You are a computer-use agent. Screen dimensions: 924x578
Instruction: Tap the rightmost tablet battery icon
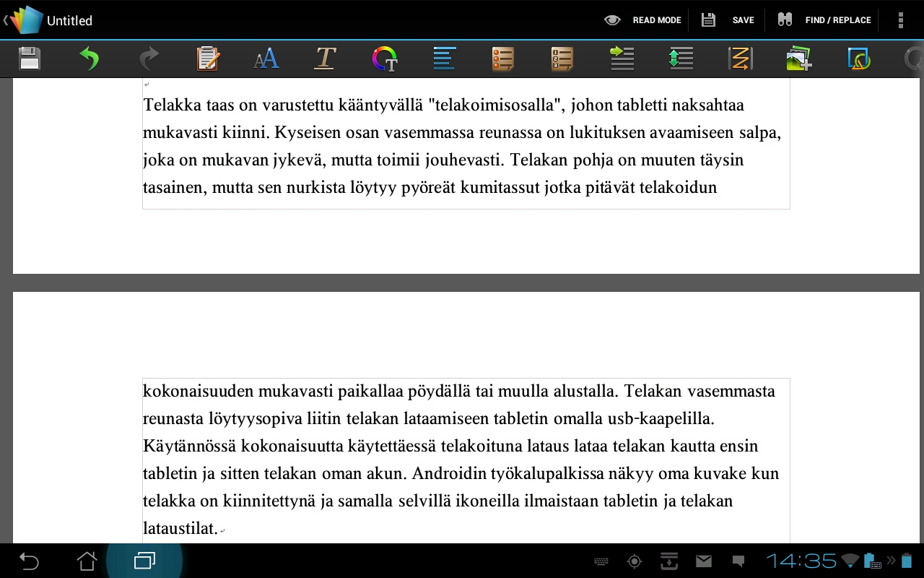coord(907,561)
